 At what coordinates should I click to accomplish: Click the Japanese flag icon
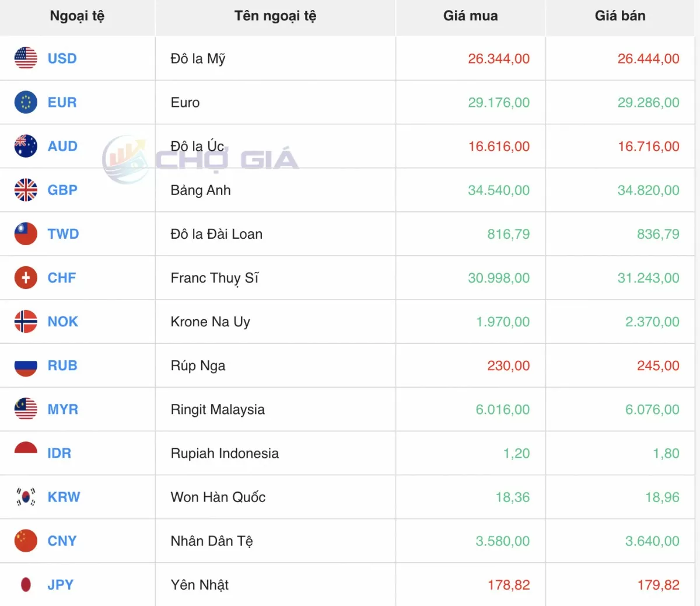pyautogui.click(x=26, y=584)
